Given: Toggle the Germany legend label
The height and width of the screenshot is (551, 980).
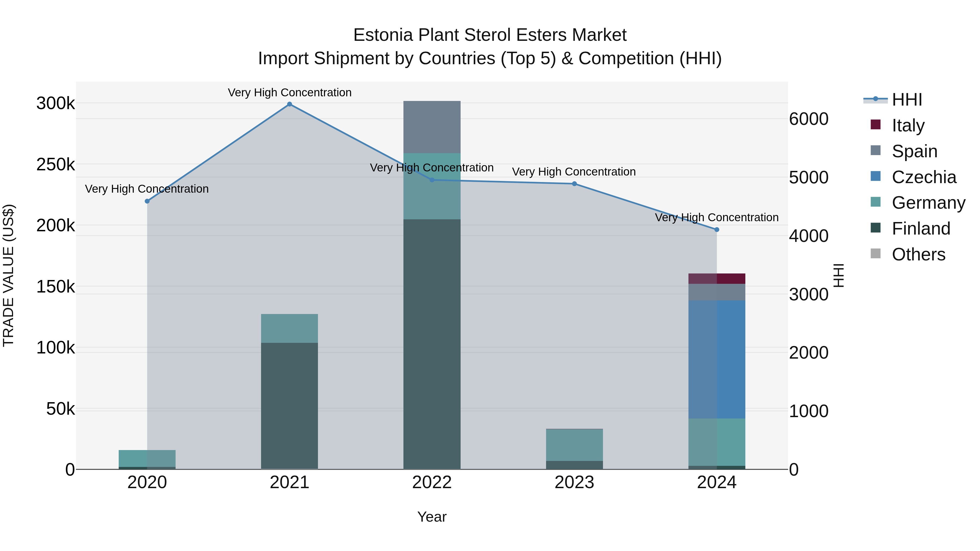Looking at the screenshot, I should 929,203.
